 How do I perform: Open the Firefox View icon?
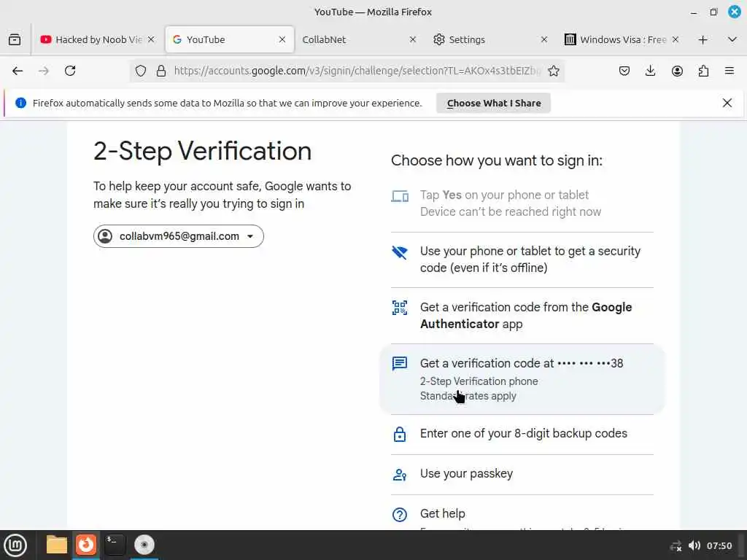click(x=15, y=39)
